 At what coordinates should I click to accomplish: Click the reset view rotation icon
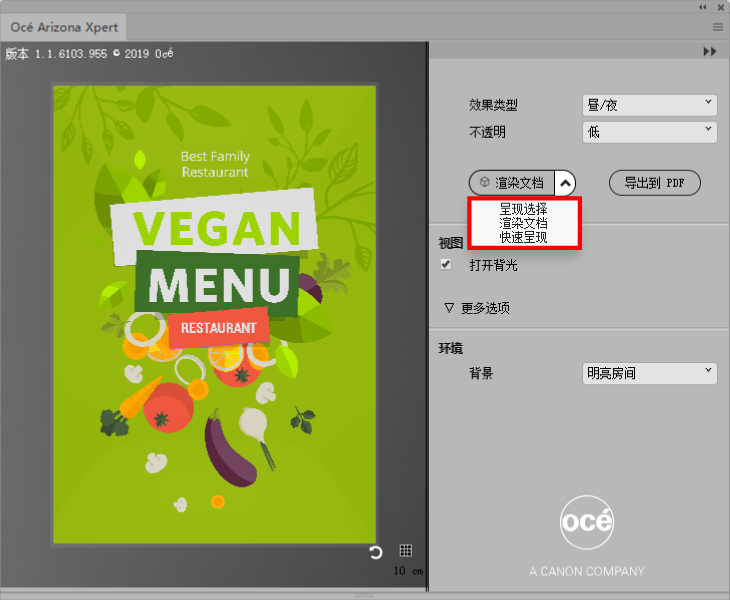click(x=376, y=552)
